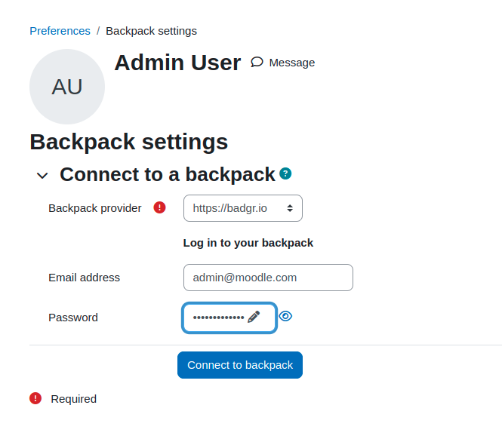Click the Password field label
502x448 pixels.
click(x=73, y=318)
